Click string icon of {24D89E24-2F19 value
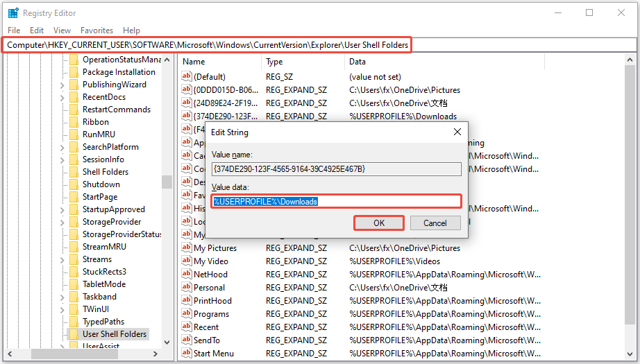The width and height of the screenshot is (640, 364). [x=187, y=103]
